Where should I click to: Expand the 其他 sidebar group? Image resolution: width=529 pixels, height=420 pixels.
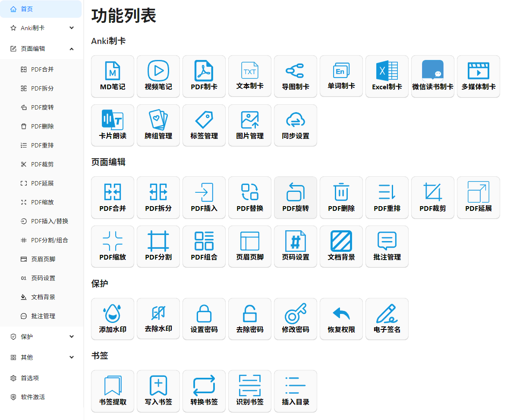click(41, 357)
